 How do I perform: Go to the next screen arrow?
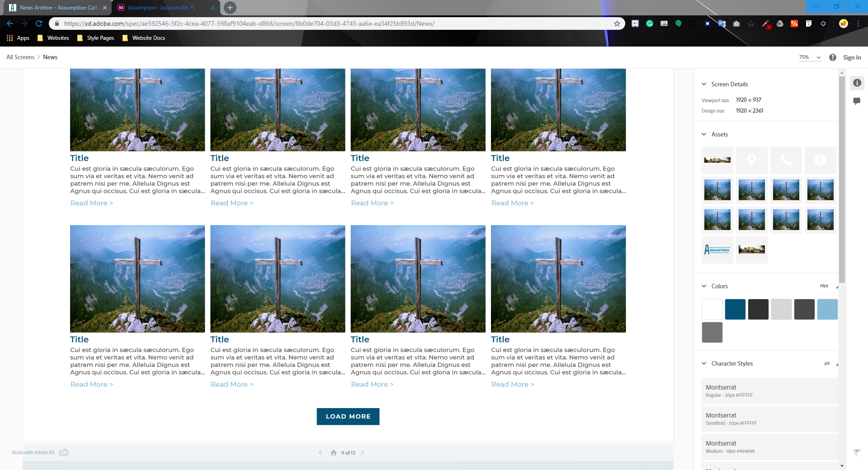point(363,453)
